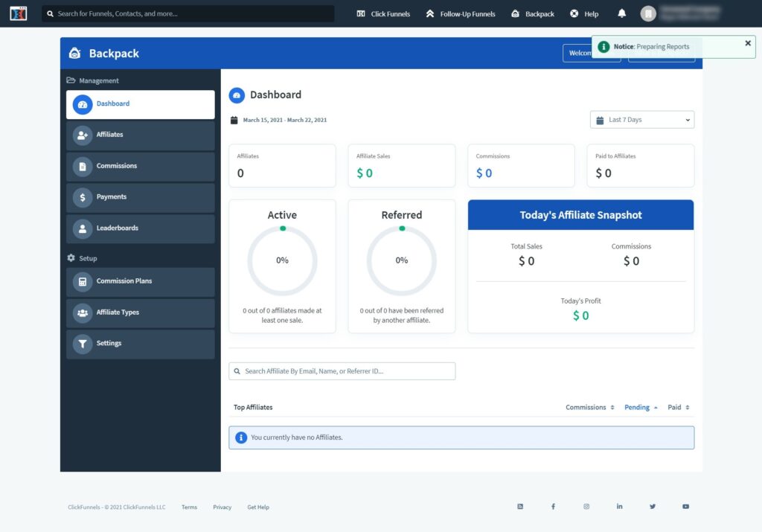
Task: Open Commission Plans setup
Action: (141, 282)
